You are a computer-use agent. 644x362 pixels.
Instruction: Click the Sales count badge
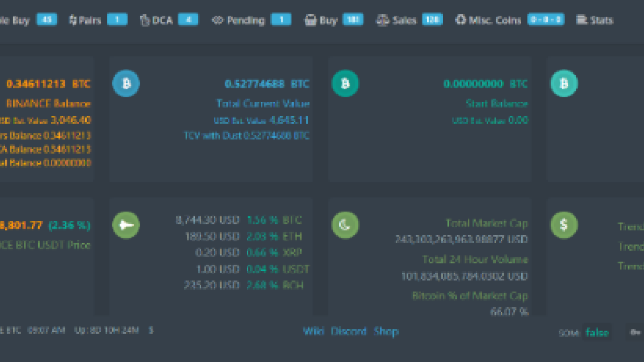tap(432, 20)
